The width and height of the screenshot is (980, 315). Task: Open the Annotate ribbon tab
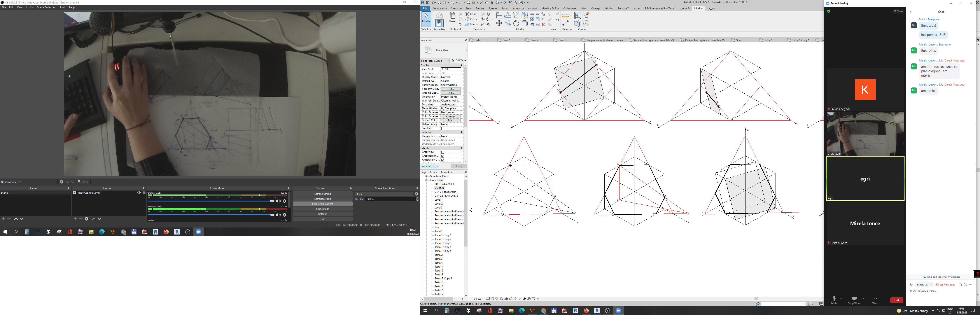(x=518, y=8)
